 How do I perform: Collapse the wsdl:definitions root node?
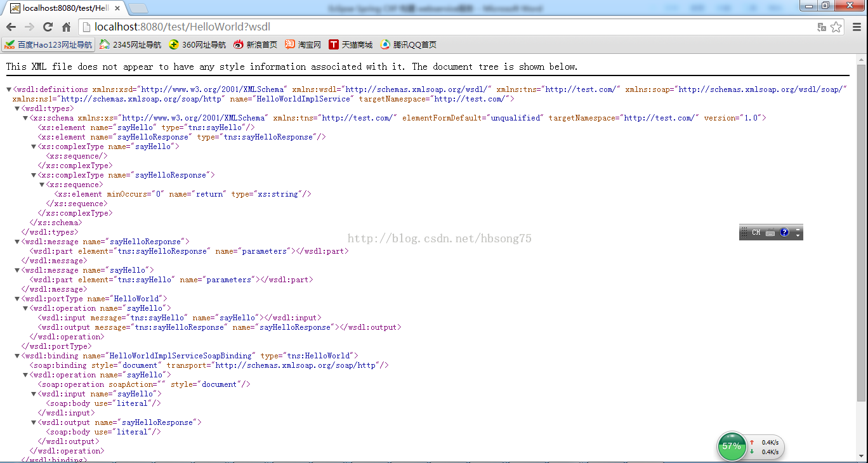tap(9, 89)
